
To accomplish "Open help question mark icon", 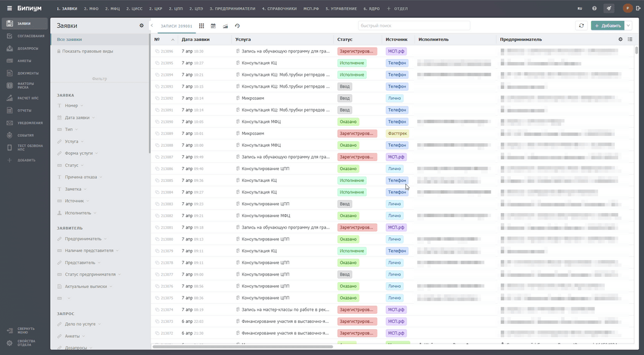I will pos(594,8).
